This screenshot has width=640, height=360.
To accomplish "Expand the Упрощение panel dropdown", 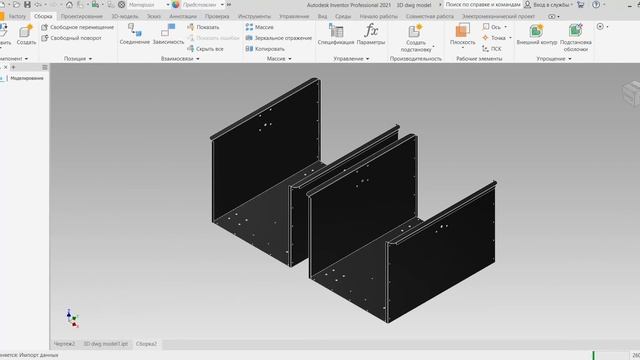I will [x=570, y=59].
